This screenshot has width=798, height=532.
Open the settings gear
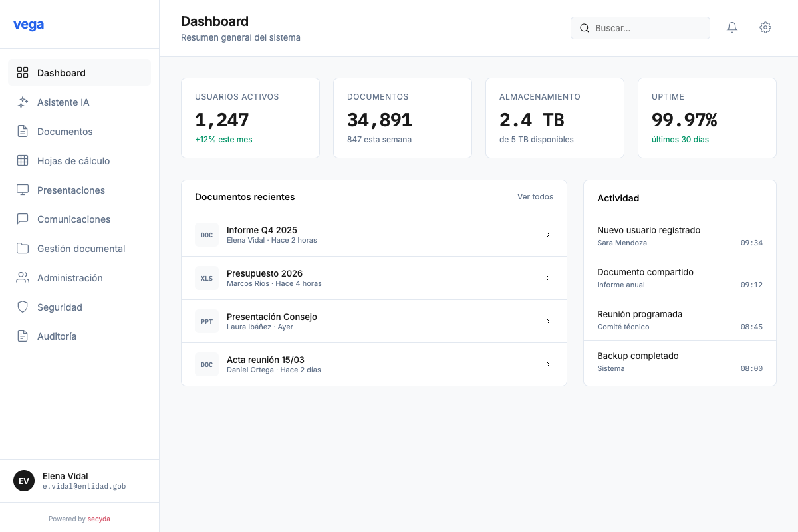765,27
